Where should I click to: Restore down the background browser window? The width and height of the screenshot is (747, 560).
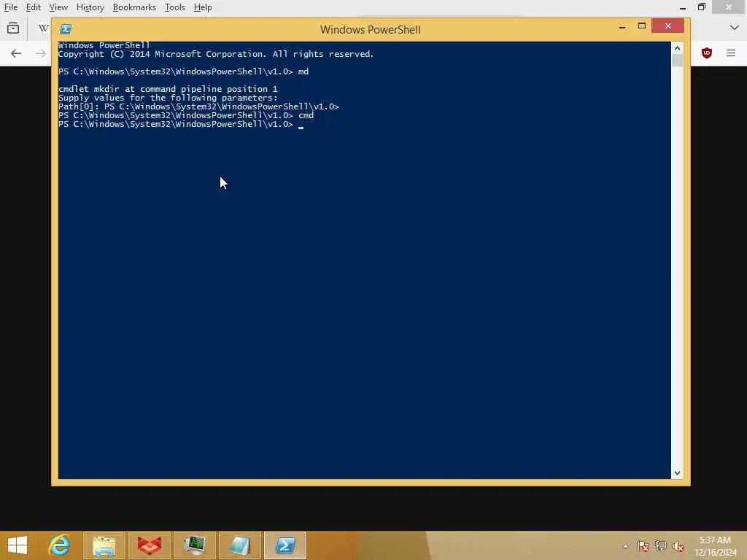(701, 7)
